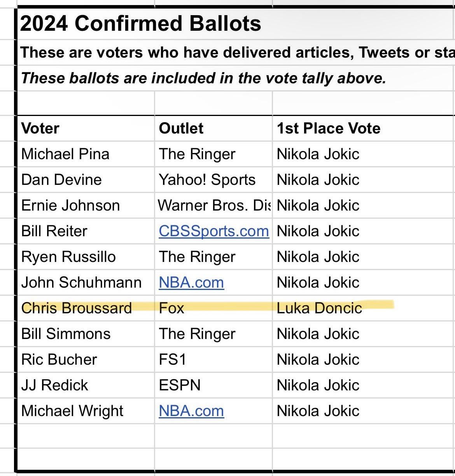Click the 'Outlet' column header cell
Screen dimensions: 455x476
[x=181, y=128]
